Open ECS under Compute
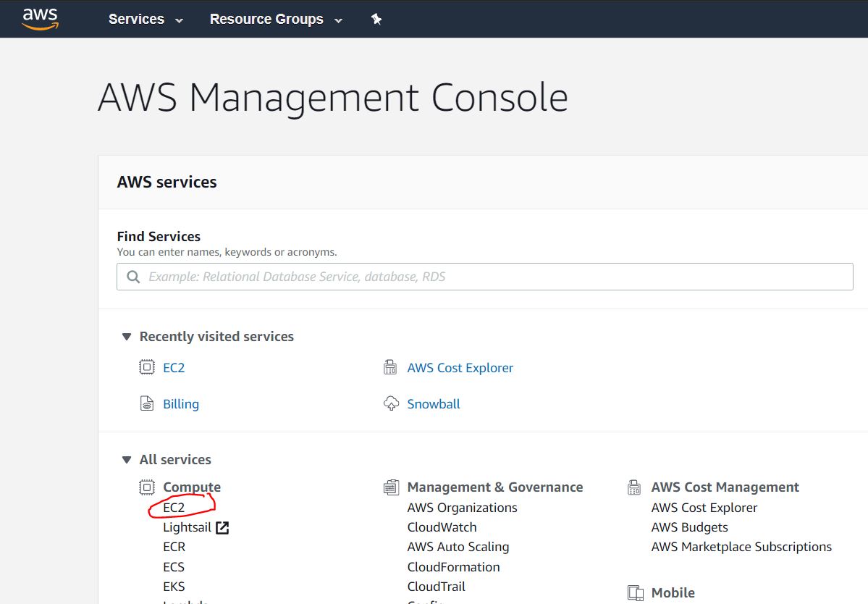868x604 pixels. 174,567
